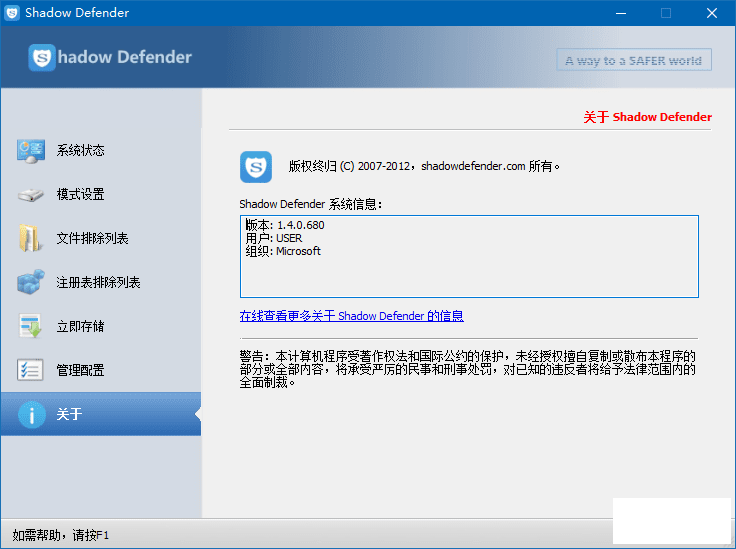Click the 模式设置 disk drive icon

click(x=31, y=194)
